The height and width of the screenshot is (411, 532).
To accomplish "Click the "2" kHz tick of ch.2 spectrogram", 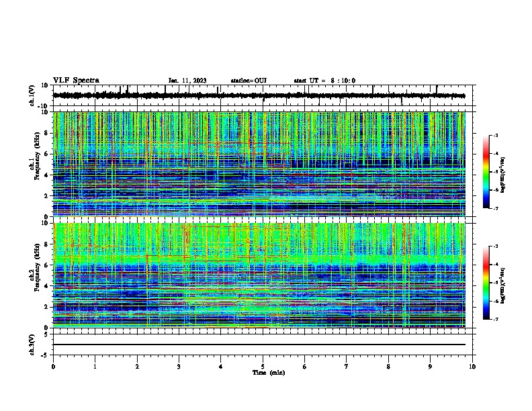I will click(x=46, y=307).
